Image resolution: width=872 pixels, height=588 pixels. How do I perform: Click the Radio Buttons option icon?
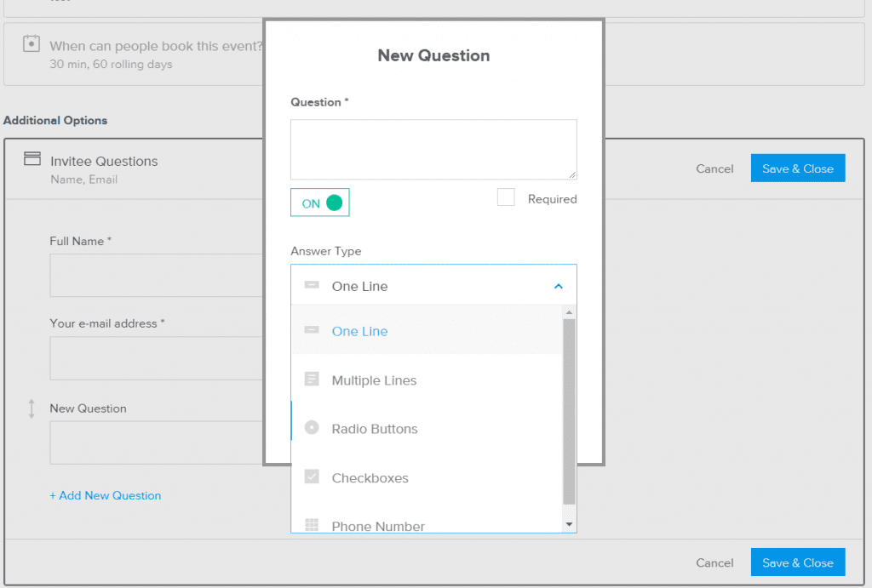click(x=312, y=428)
